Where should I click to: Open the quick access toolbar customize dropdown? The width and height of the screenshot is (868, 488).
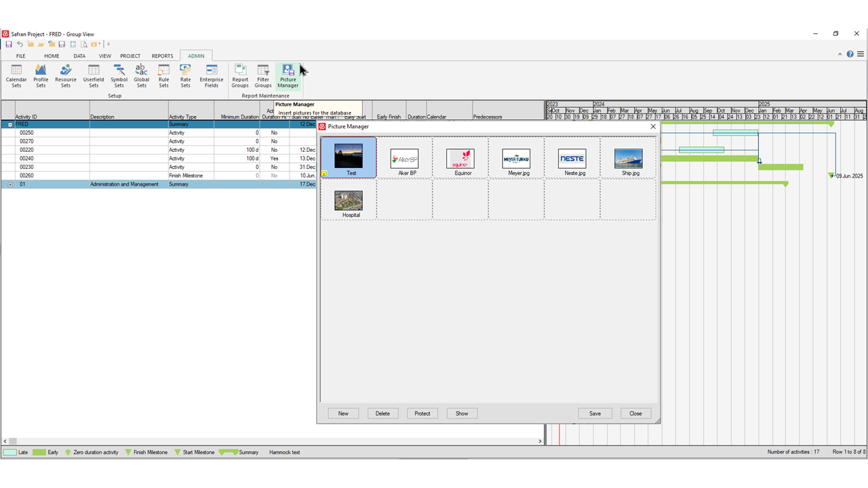click(x=108, y=44)
